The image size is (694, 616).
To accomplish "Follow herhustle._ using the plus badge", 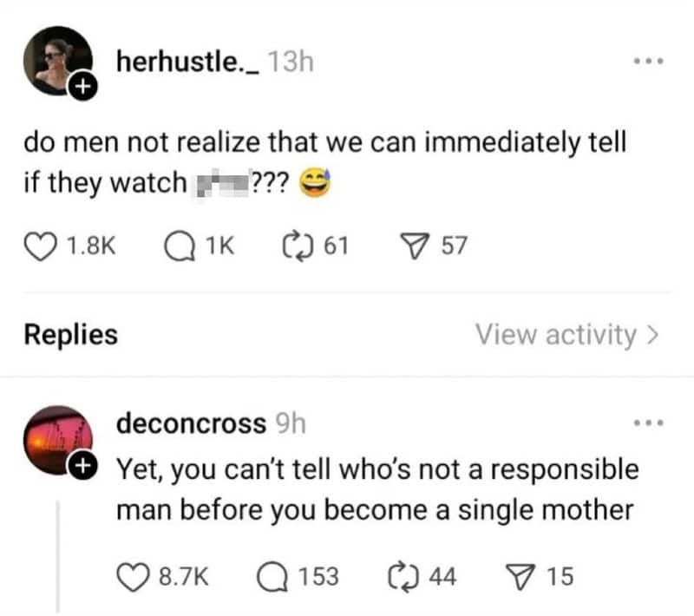I will tap(82, 87).
